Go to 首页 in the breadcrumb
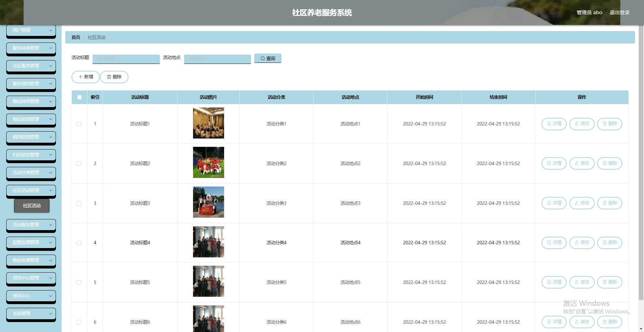 click(x=76, y=37)
